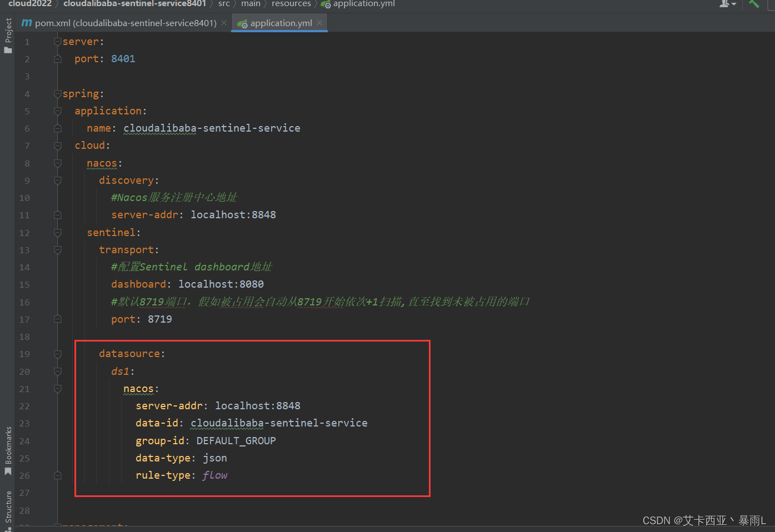Collapse the transport block fold marker
The height and width of the screenshot is (532, 775).
[x=57, y=250]
